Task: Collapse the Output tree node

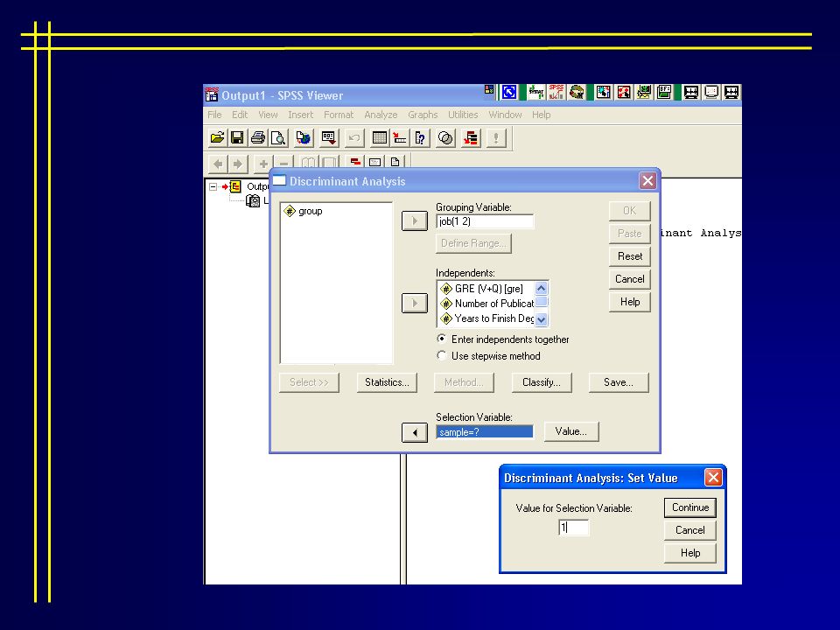Action: (x=213, y=186)
